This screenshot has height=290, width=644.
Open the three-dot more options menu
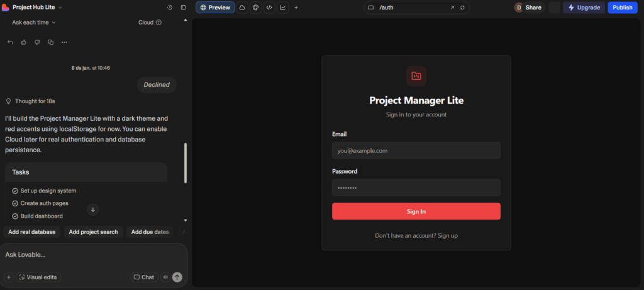64,42
